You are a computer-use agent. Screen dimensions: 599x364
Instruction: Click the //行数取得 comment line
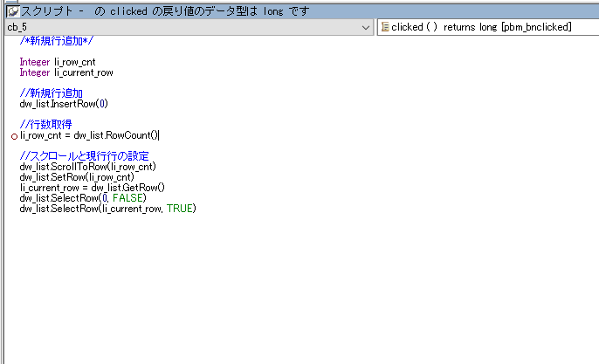click(45, 125)
